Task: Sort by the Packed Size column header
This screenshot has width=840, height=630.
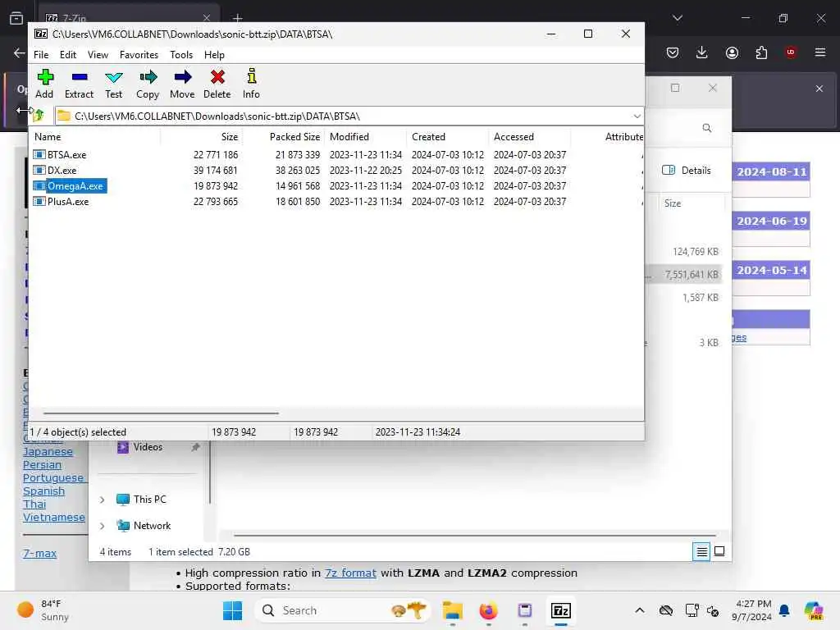Action: click(x=283, y=137)
